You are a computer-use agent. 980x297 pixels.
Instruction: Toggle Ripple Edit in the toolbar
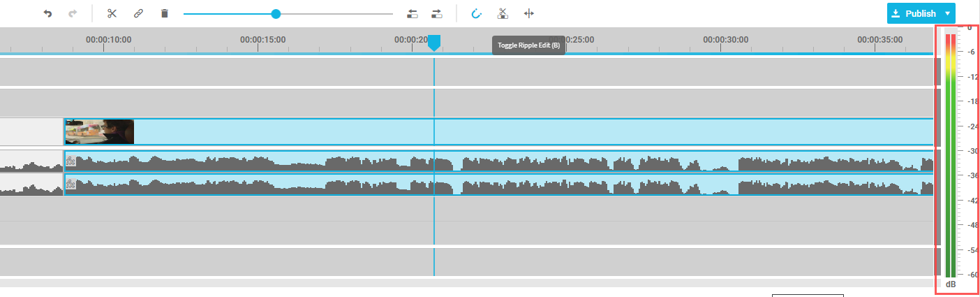point(502,13)
